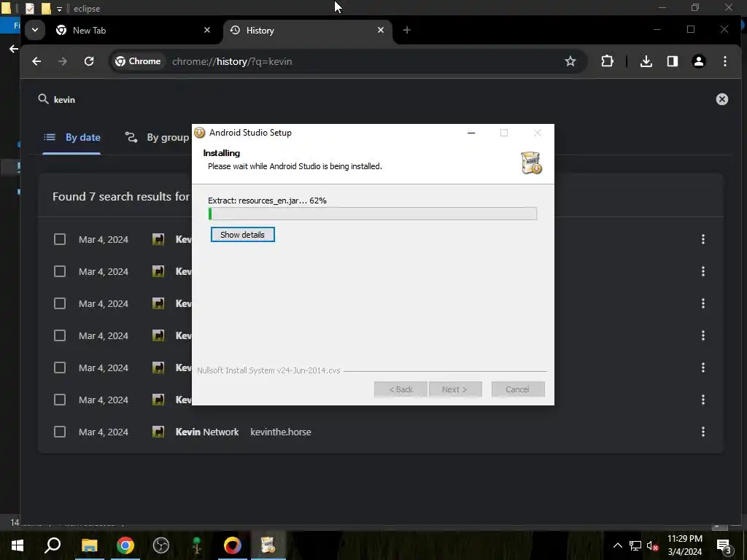
Task: Click the Back button in setup dialog
Action: 400,389
